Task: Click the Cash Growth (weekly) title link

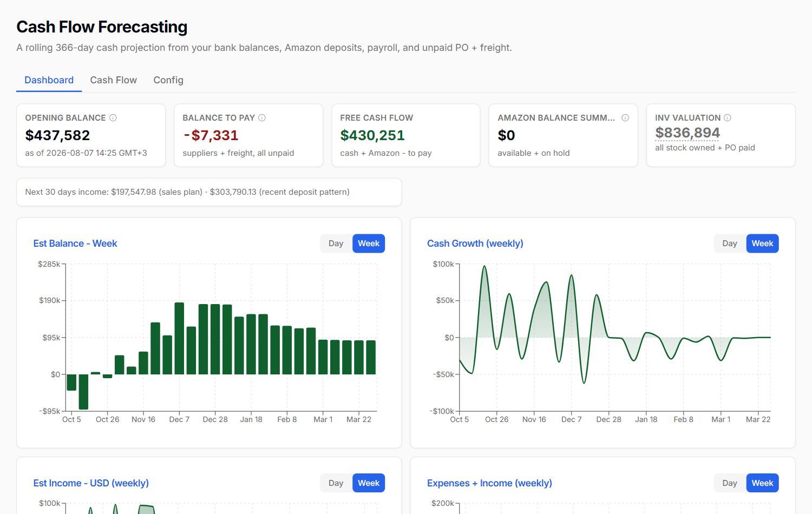Action: pyautogui.click(x=475, y=243)
